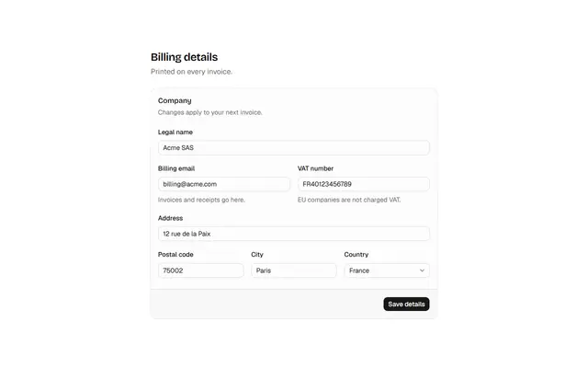Open the Country dropdown showing France

(387, 270)
